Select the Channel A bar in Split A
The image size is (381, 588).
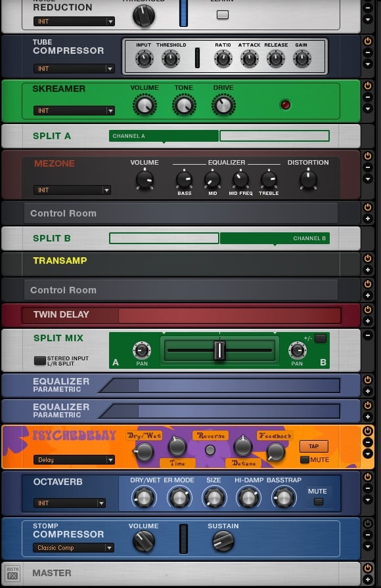pyautogui.click(x=164, y=136)
